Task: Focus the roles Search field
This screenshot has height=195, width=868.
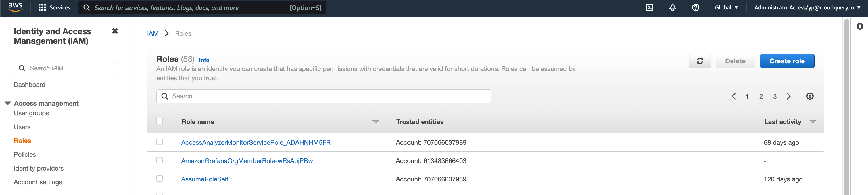Action: point(323,96)
